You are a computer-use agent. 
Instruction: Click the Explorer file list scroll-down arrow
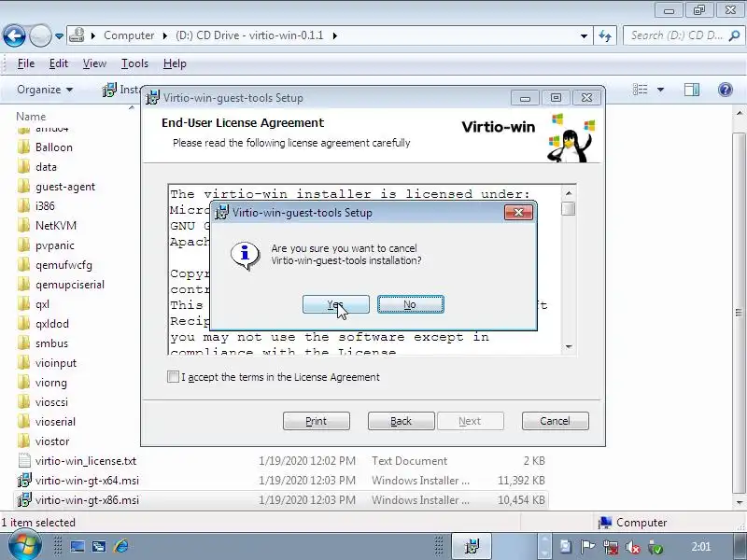[739, 502]
